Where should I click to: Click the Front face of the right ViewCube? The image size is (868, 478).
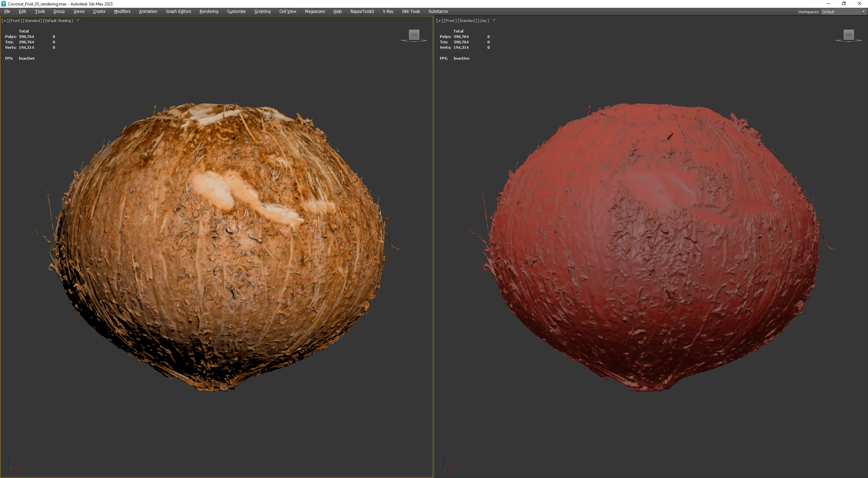[848, 34]
